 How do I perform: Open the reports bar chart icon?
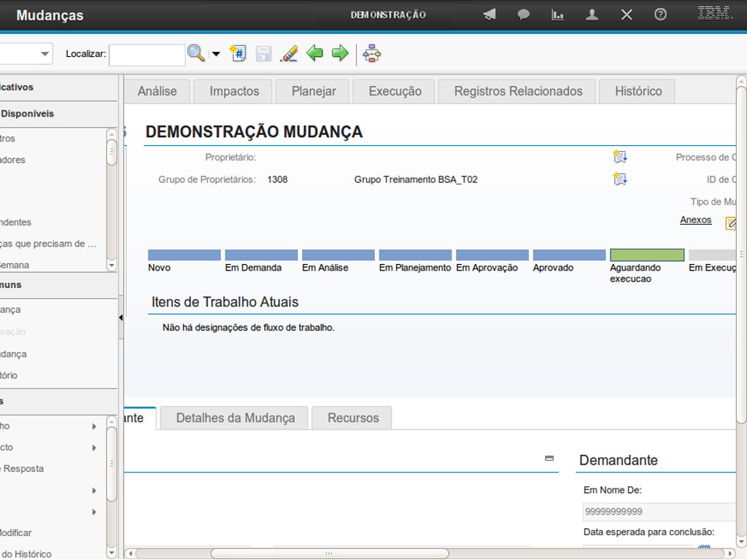pos(558,15)
